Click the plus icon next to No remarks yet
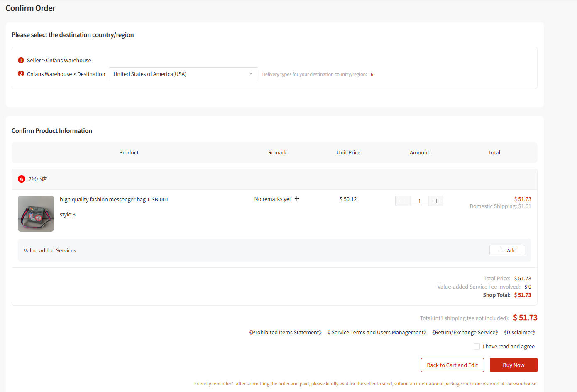This screenshot has width=577, height=392. click(297, 199)
